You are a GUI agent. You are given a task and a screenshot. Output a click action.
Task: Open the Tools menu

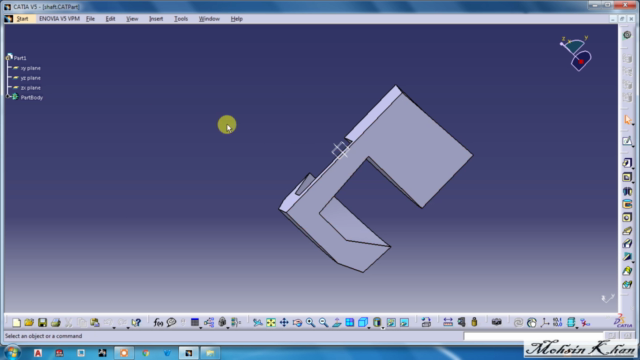(x=181, y=19)
